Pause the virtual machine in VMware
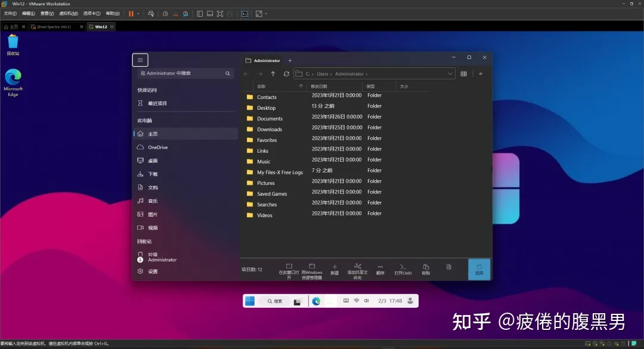Screen dimensions: 644x349 click(131, 14)
